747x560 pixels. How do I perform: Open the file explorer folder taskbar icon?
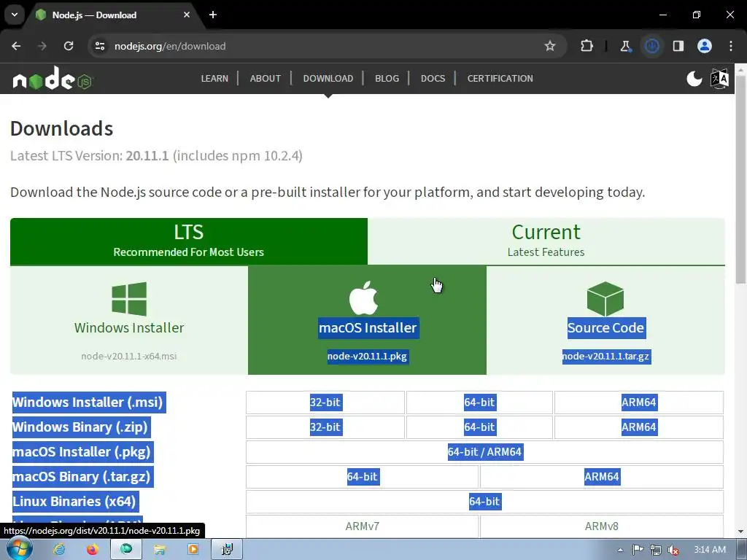(160, 550)
